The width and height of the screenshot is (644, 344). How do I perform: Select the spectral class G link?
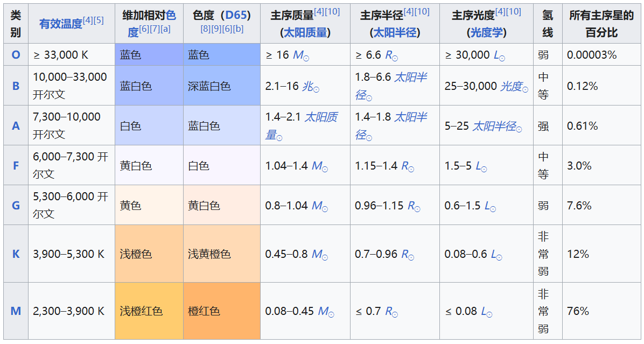tap(16, 206)
